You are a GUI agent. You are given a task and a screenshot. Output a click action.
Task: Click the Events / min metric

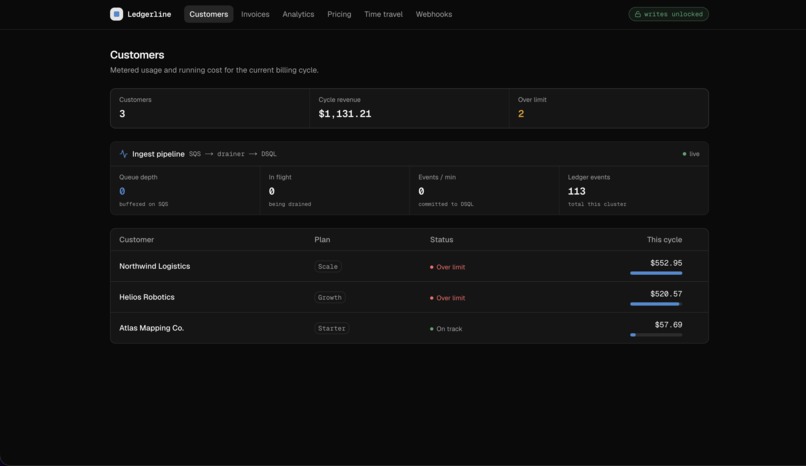[x=484, y=190]
